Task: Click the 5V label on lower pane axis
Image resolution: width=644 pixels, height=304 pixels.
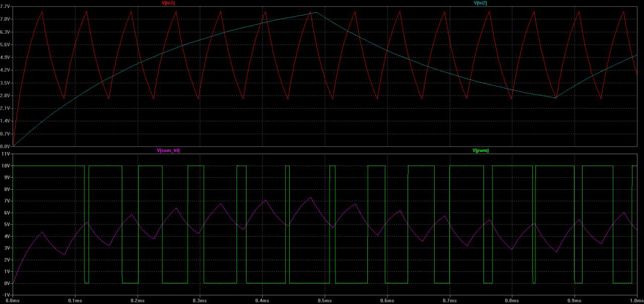Action: point(7,224)
